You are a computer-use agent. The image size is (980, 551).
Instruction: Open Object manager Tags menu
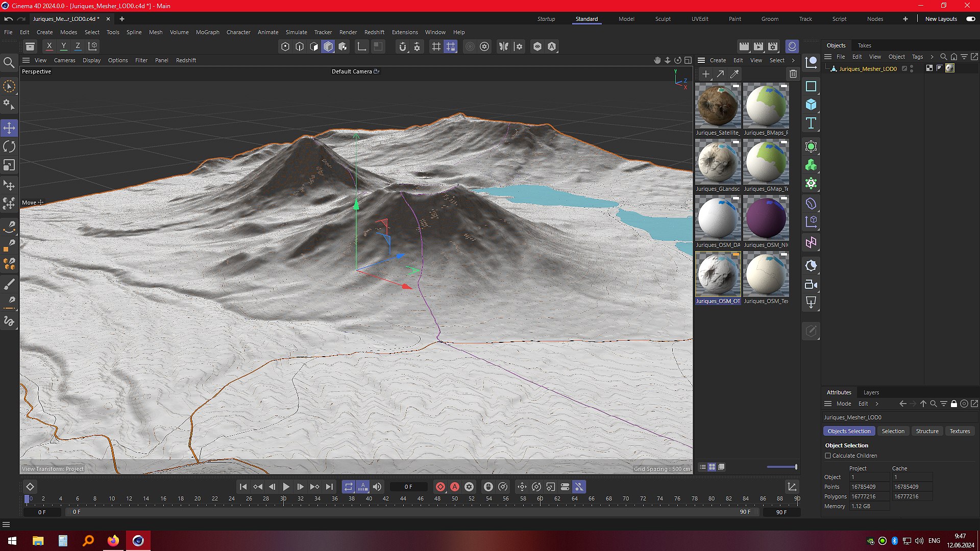pyautogui.click(x=917, y=57)
